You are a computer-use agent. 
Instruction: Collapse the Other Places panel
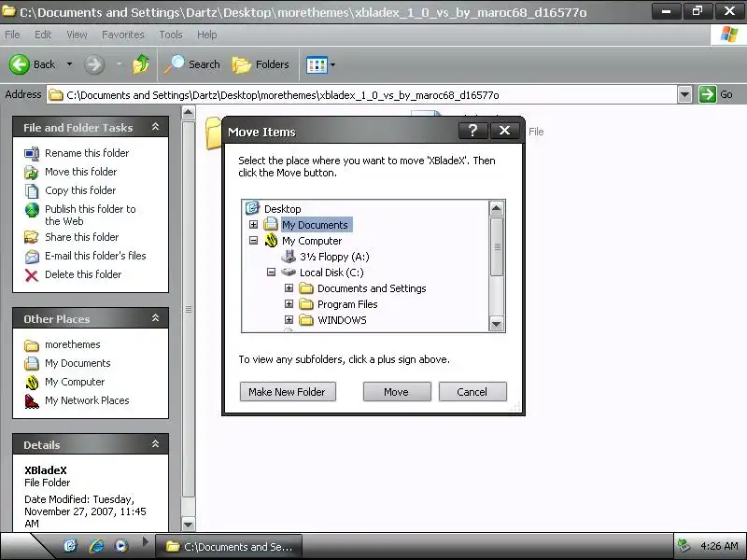coord(155,318)
